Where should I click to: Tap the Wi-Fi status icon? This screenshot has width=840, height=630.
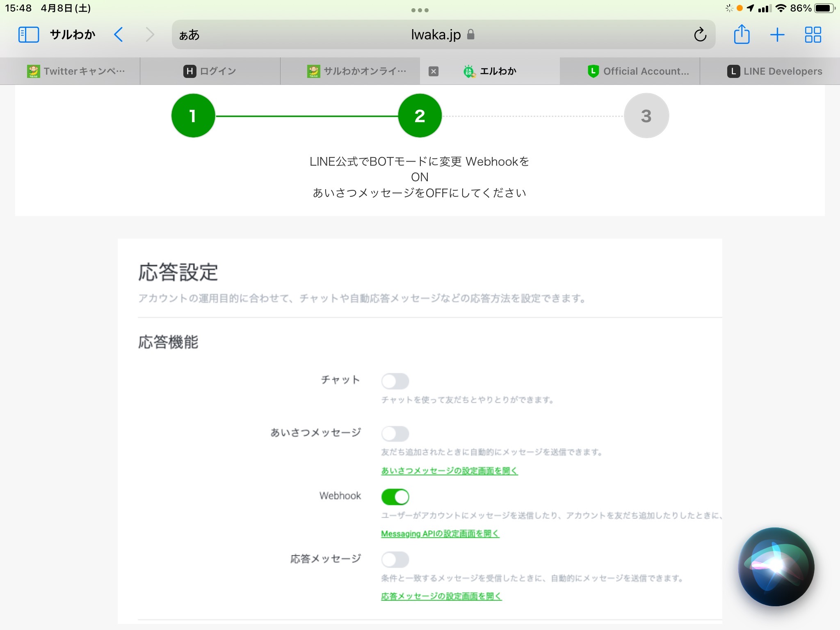point(781,8)
